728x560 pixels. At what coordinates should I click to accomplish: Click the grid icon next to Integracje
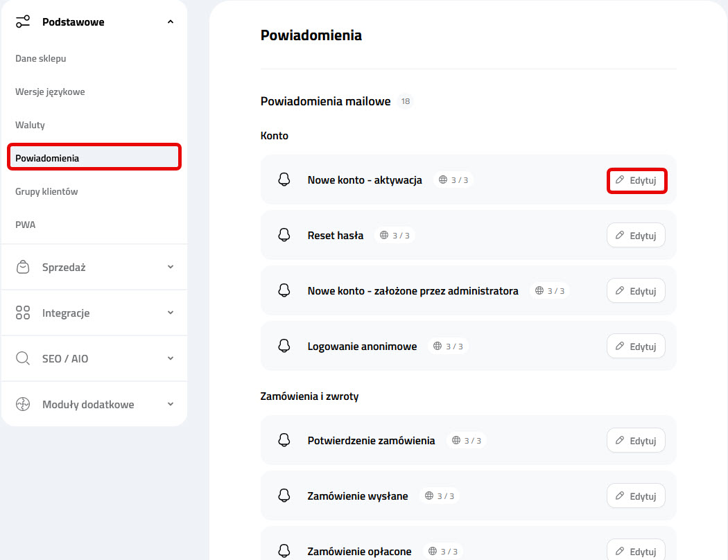click(x=22, y=312)
